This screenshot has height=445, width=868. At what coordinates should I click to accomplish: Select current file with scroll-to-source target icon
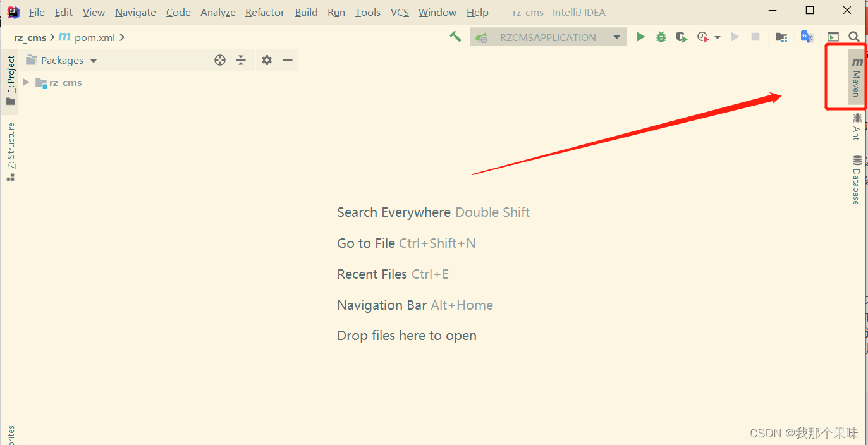click(219, 60)
